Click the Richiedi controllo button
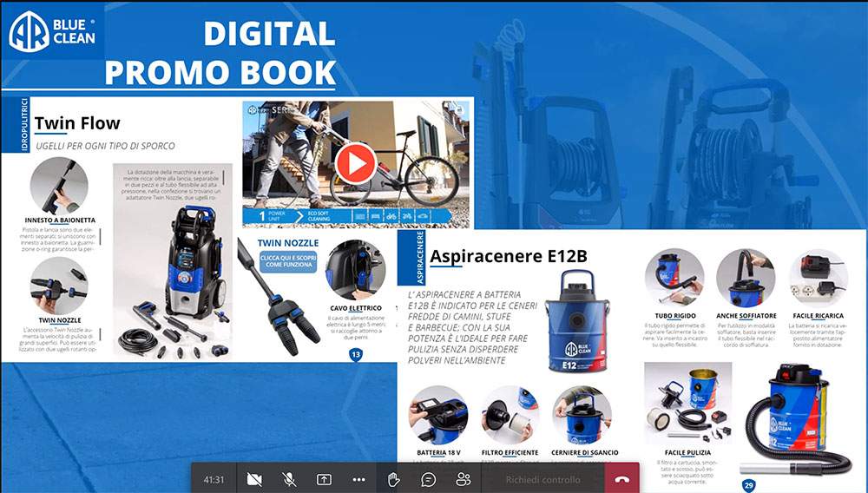Image resolution: width=868 pixels, height=493 pixels. [x=542, y=480]
